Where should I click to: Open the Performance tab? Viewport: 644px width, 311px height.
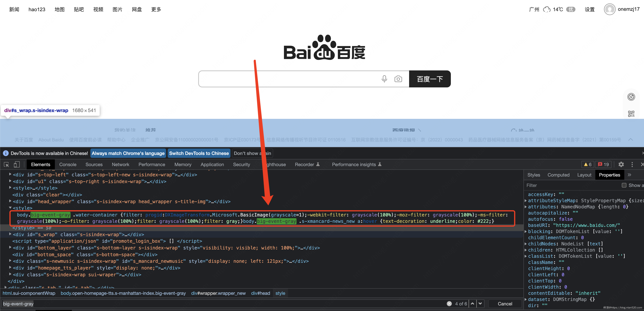152,165
